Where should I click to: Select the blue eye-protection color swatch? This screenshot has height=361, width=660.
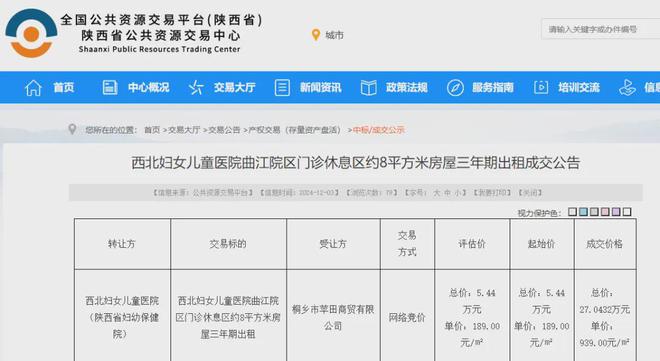click(583, 212)
